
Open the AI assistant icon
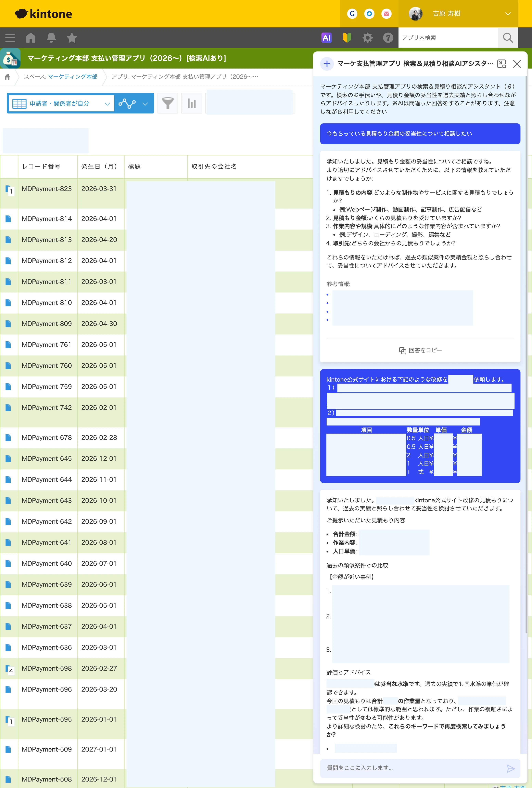pos(326,38)
